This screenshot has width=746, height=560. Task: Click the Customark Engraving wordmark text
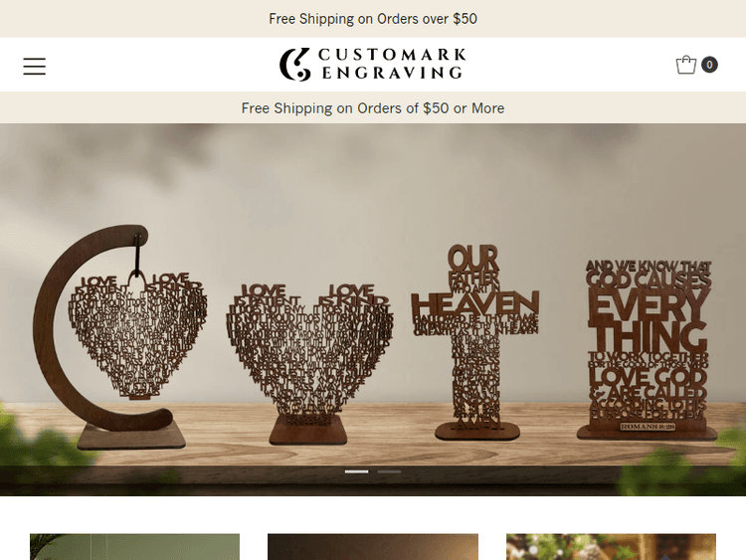coord(392,64)
